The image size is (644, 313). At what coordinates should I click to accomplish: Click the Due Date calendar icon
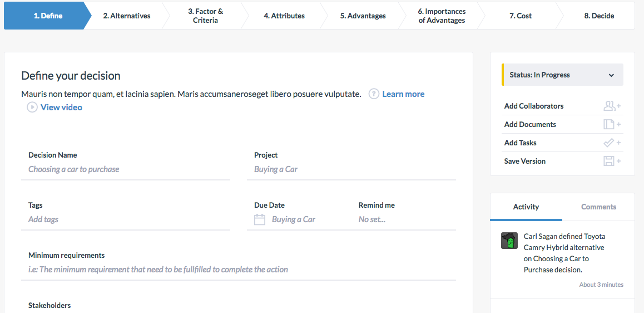(260, 219)
